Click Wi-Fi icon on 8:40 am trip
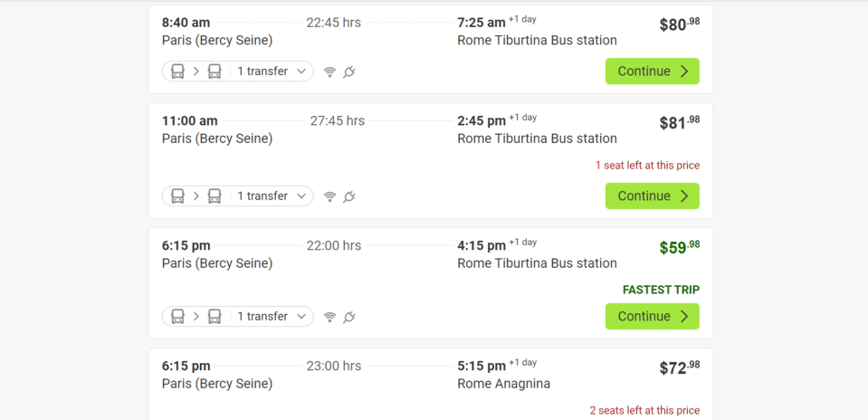The image size is (868, 420). click(x=329, y=72)
